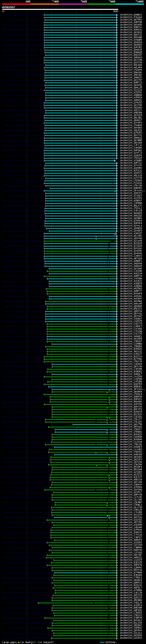Select the UniRef100_Q5K3Q7 label
This screenshot has height=644, width=146.
(x=131, y=75)
